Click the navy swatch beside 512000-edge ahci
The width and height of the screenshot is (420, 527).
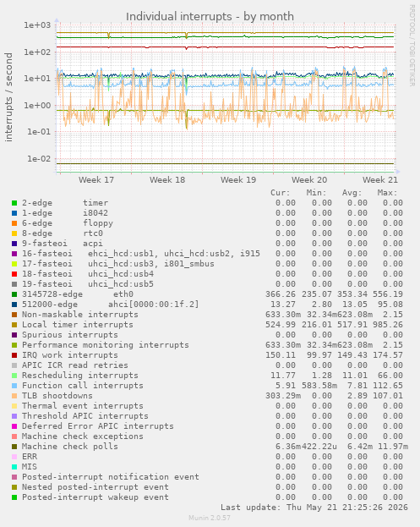point(14,305)
